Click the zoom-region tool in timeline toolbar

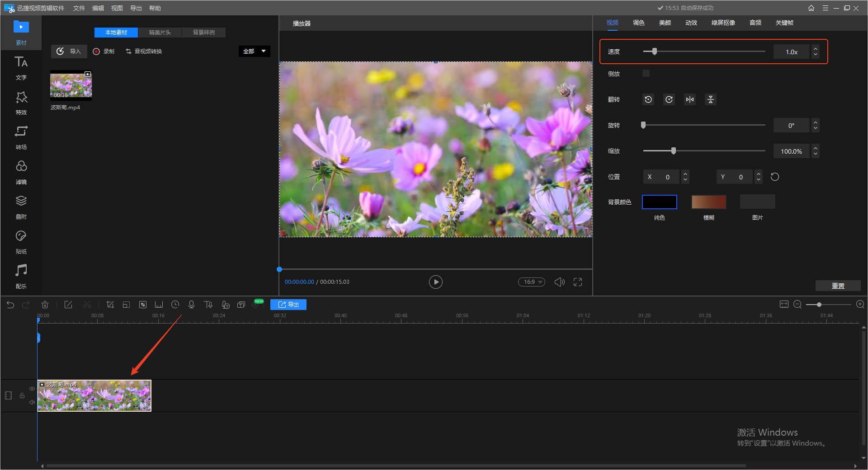[126, 305]
